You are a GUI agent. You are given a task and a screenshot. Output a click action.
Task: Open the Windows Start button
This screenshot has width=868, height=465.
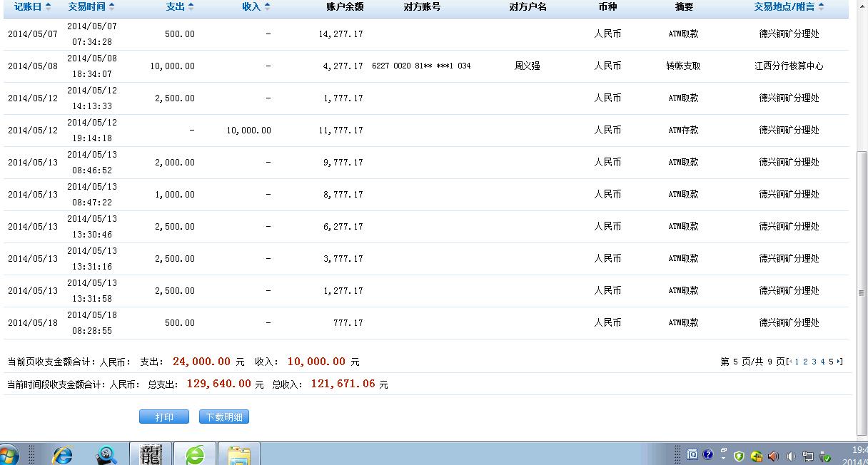[8, 455]
